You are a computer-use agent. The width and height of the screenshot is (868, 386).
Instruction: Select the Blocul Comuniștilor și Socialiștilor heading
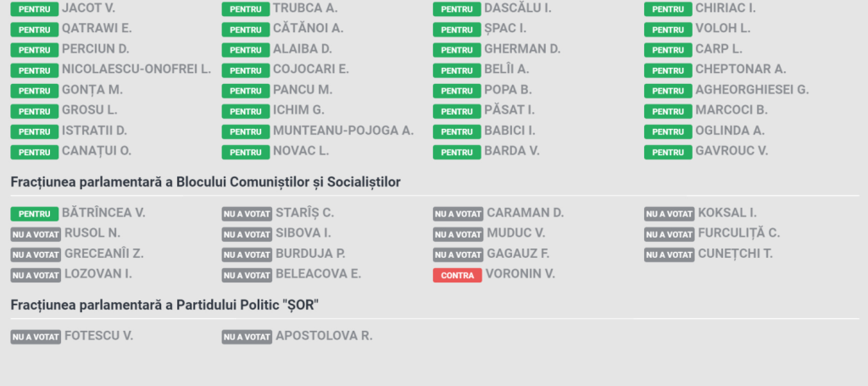pos(205,182)
